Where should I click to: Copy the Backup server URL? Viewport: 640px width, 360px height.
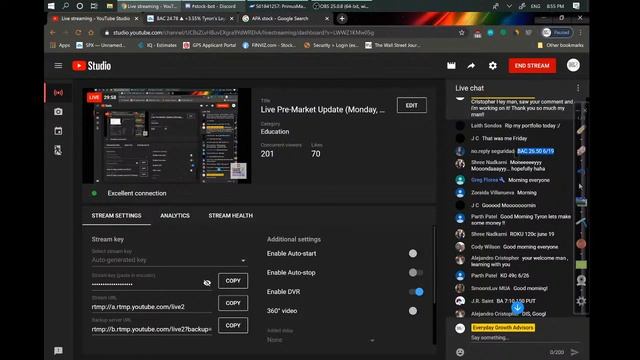[233, 325]
